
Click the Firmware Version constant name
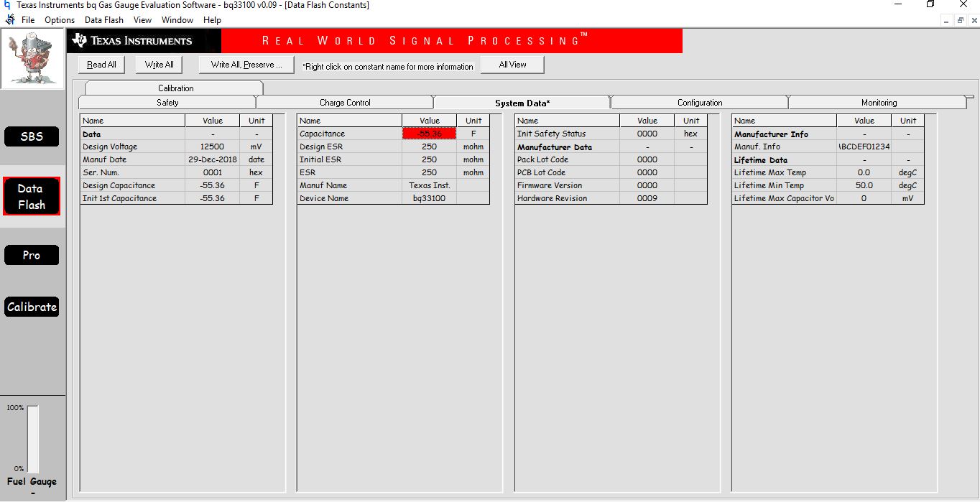click(x=567, y=185)
